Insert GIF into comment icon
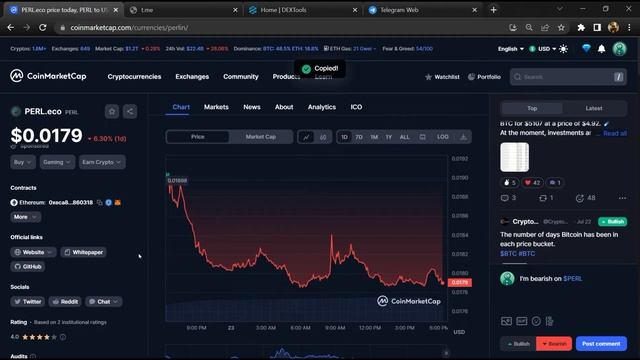 (x=522, y=321)
